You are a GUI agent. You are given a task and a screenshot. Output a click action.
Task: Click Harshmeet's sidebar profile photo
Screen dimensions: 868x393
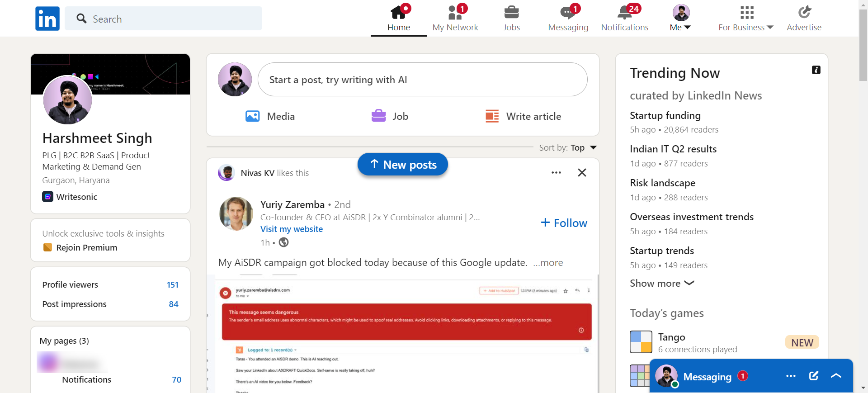[x=67, y=100]
